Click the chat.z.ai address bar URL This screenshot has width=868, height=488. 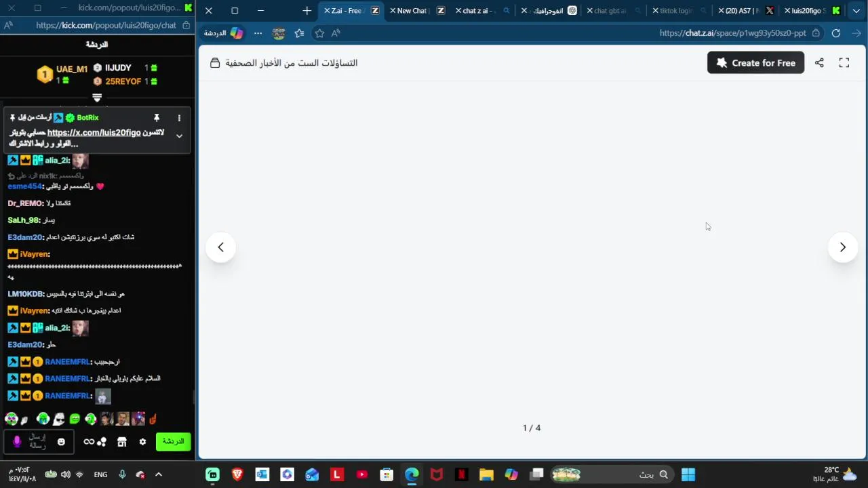pyautogui.click(x=732, y=33)
